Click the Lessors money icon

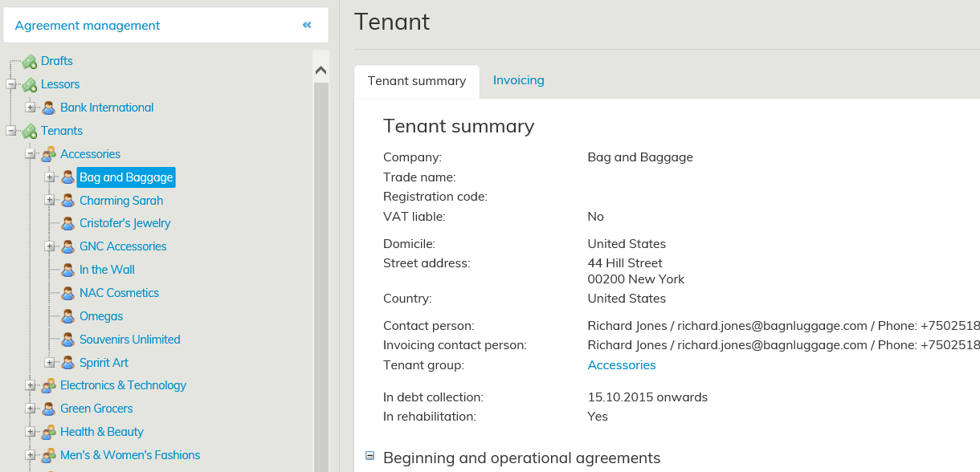[x=30, y=84]
